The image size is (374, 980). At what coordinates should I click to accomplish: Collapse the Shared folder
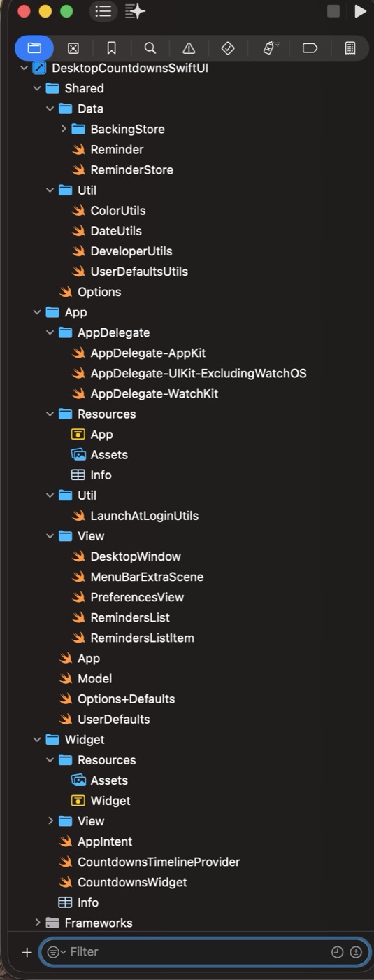click(x=37, y=88)
